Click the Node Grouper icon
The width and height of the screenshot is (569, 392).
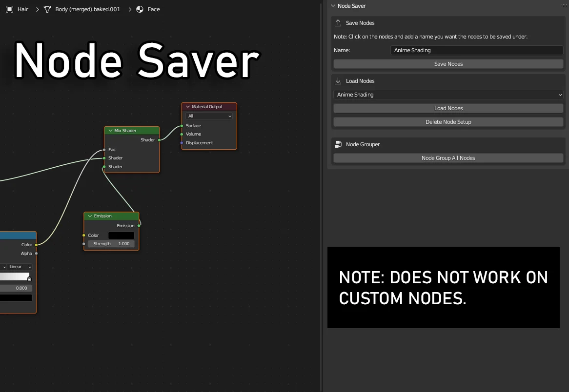(338, 144)
